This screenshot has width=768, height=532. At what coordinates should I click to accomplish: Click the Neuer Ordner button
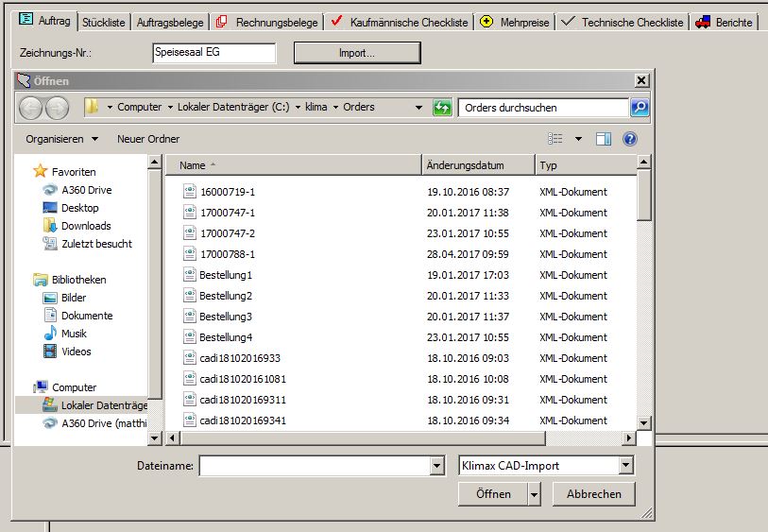click(148, 139)
